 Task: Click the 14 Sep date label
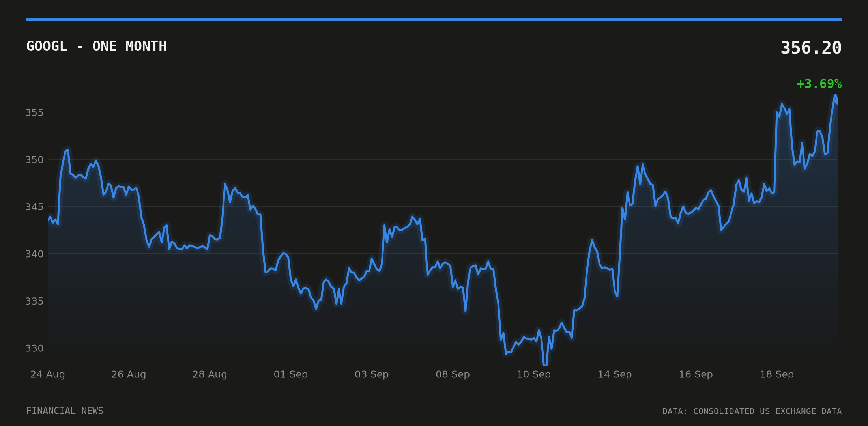point(615,374)
